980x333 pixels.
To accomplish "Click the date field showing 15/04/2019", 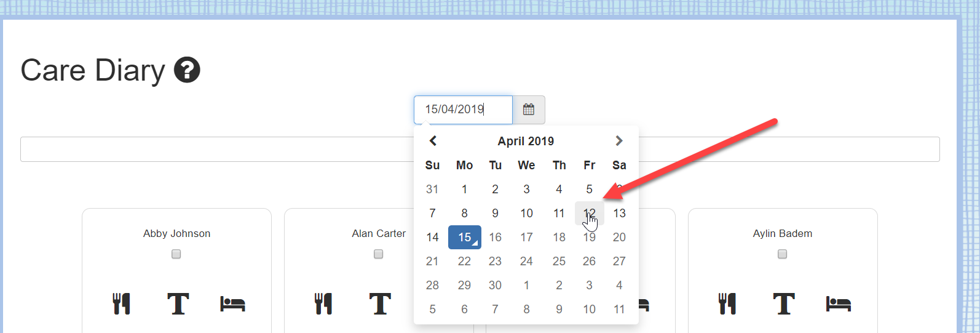I will pos(463,110).
